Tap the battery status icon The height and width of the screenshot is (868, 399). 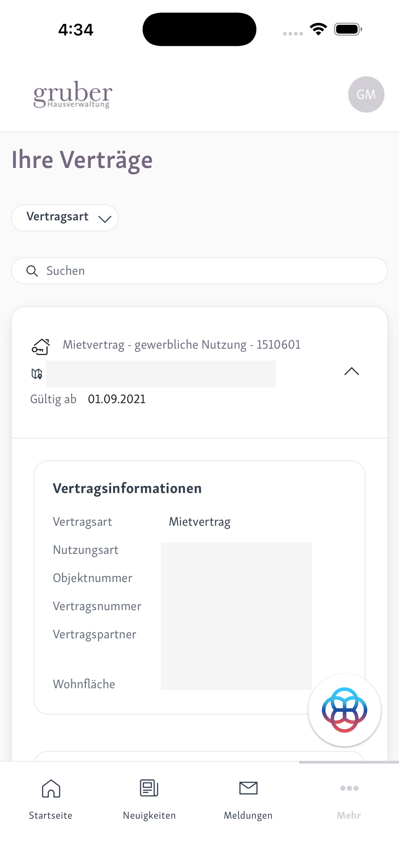(348, 29)
